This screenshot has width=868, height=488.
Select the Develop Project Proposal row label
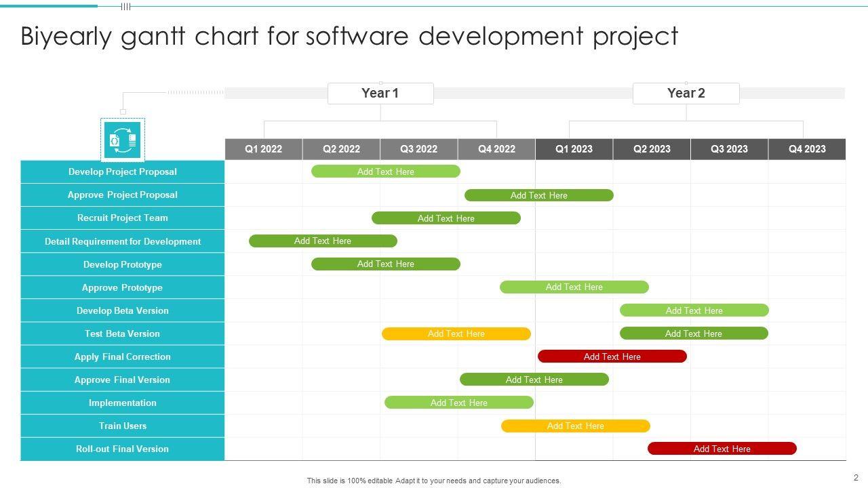coord(123,172)
